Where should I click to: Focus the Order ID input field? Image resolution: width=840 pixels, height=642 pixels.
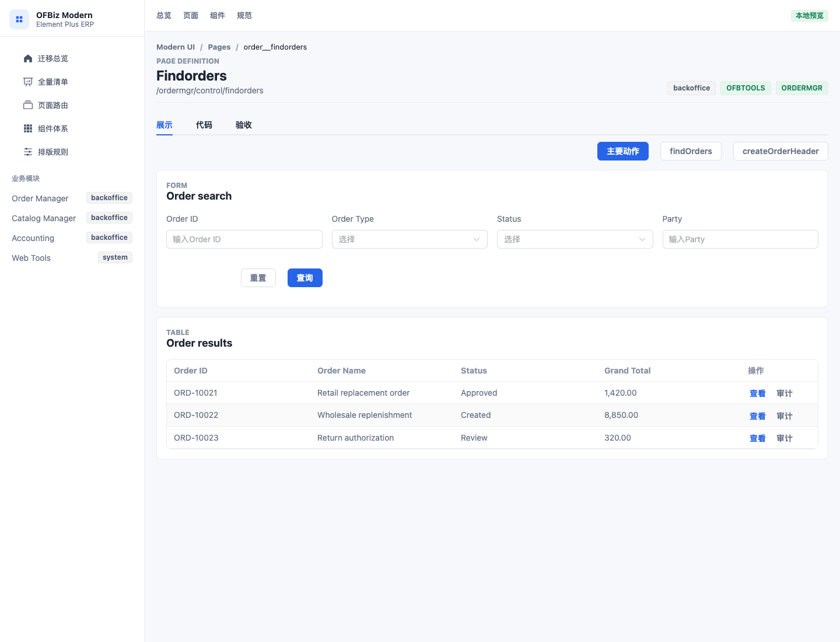(x=244, y=239)
